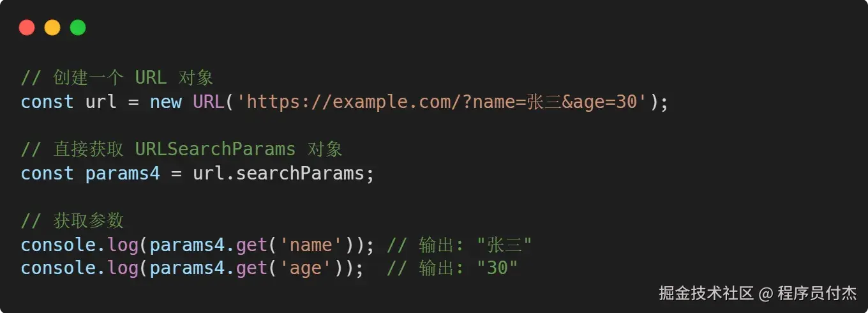This screenshot has height=313, width=868.
Task: Click the yellow minimize dot
Action: point(52,27)
